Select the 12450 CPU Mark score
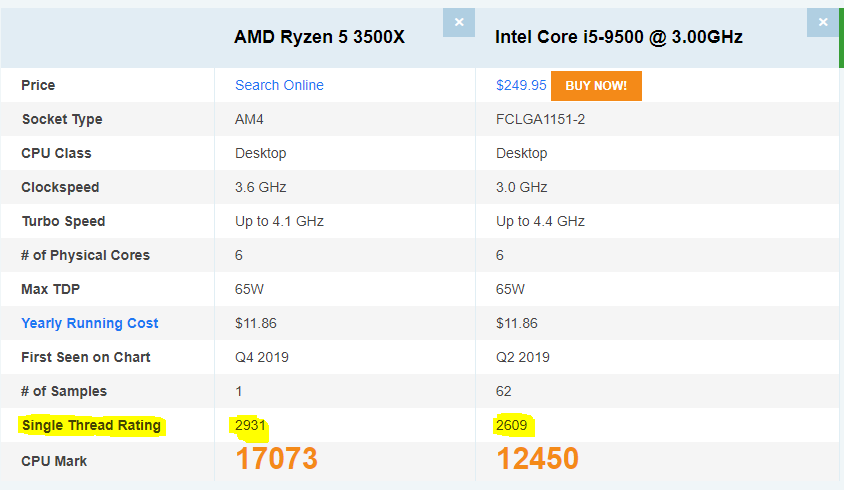The height and width of the screenshot is (490, 844). click(x=537, y=459)
